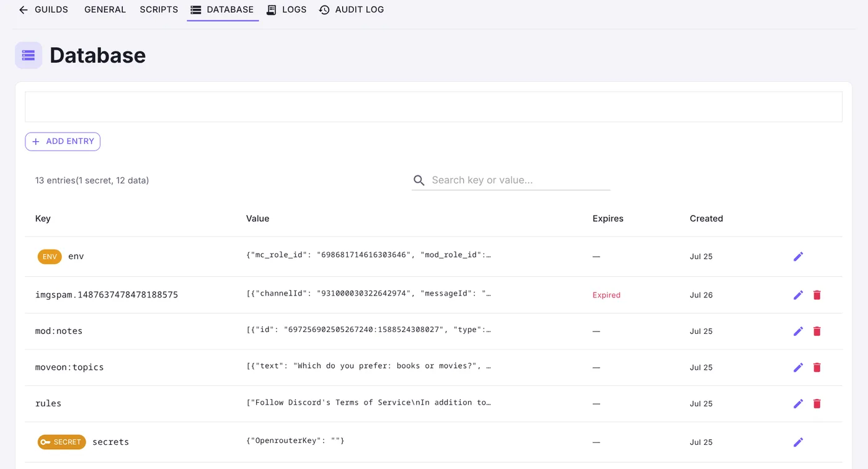
Task: Edit the secrets entry
Action: [798, 442]
